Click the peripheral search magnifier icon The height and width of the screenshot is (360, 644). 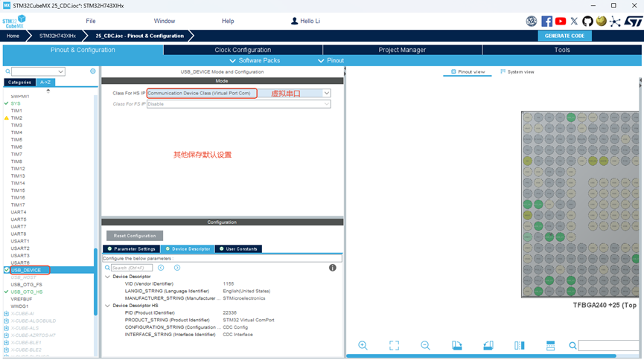pos(7,71)
